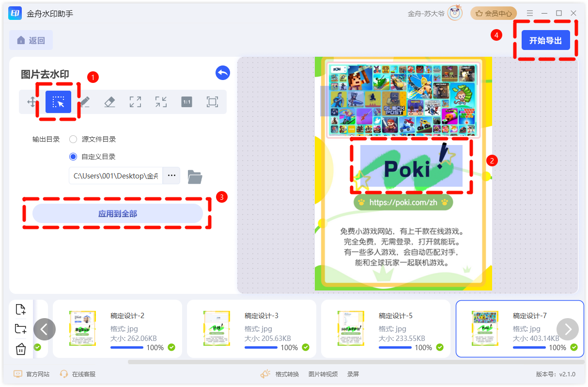This screenshot has width=588, height=387.
Task: Click the progress bar of 稿定设计-5
Action: pos(395,347)
